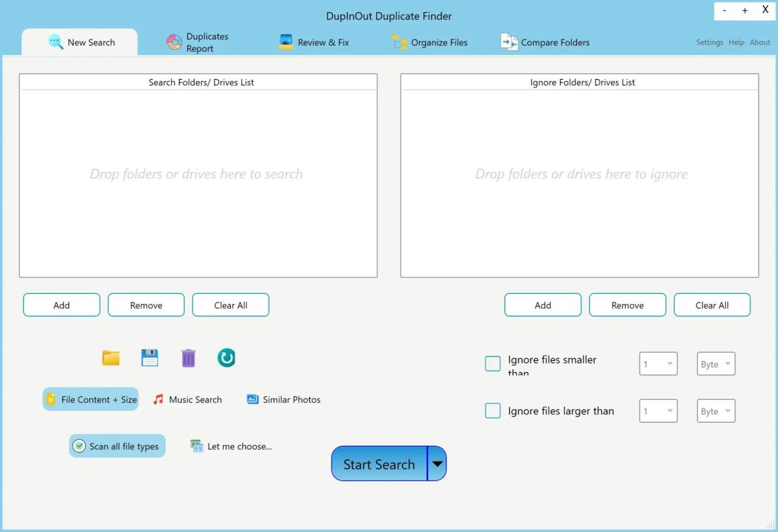This screenshot has width=778, height=532.
Task: Enable Ignore files smaller than
Action: (x=493, y=364)
